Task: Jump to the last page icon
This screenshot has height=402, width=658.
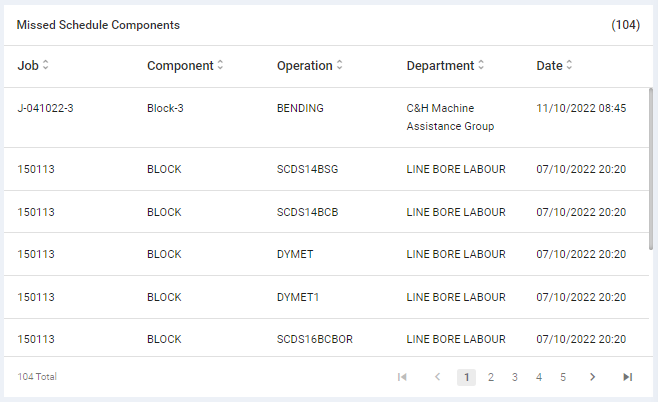Action: pos(627,377)
